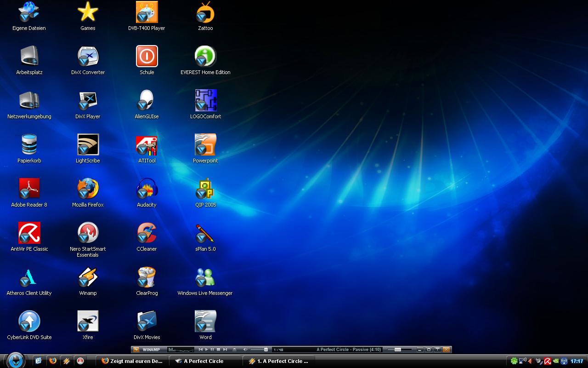Image resolution: width=588 pixels, height=368 pixels.
Task: Pause playback in the Winamp bar
Action: 212,350
